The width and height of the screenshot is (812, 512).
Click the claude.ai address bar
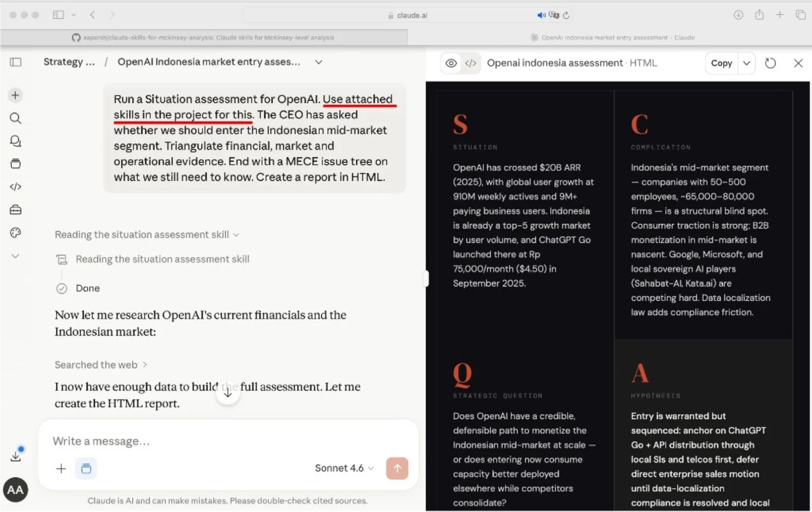(x=408, y=15)
